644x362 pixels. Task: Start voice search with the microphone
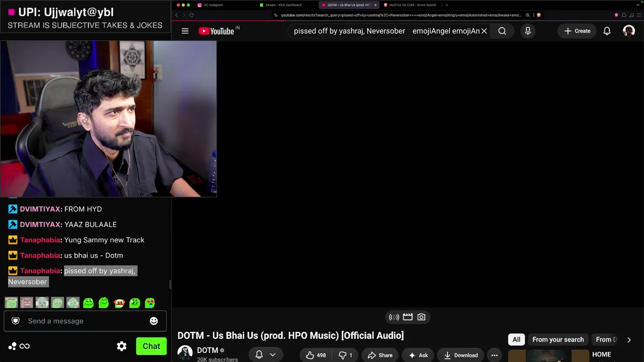point(528,31)
